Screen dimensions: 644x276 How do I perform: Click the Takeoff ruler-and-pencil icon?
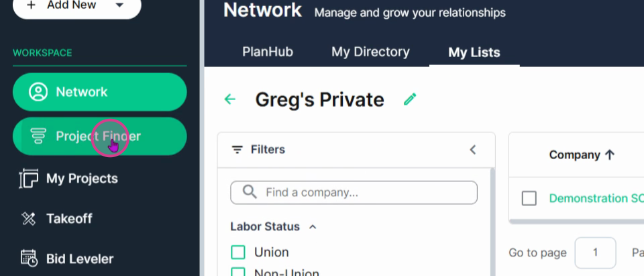(x=28, y=218)
